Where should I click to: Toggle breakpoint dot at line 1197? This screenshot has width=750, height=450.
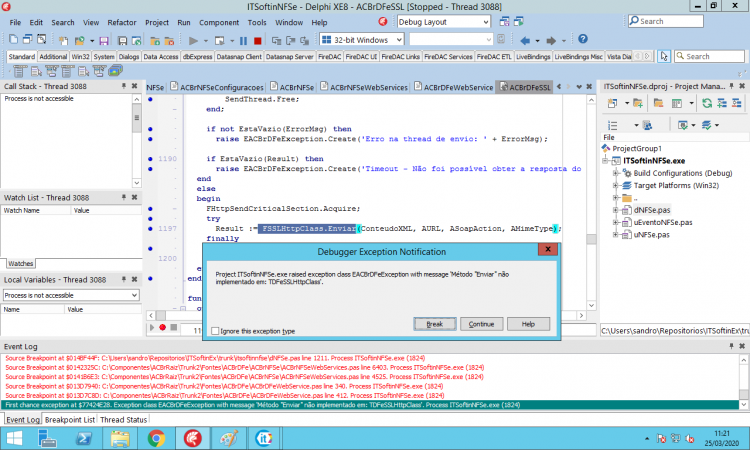[x=150, y=229]
